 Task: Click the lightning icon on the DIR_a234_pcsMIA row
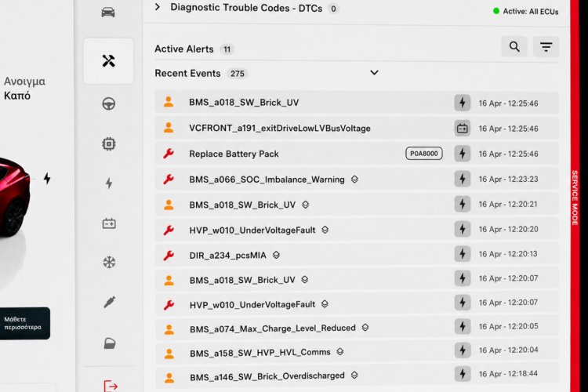click(463, 254)
